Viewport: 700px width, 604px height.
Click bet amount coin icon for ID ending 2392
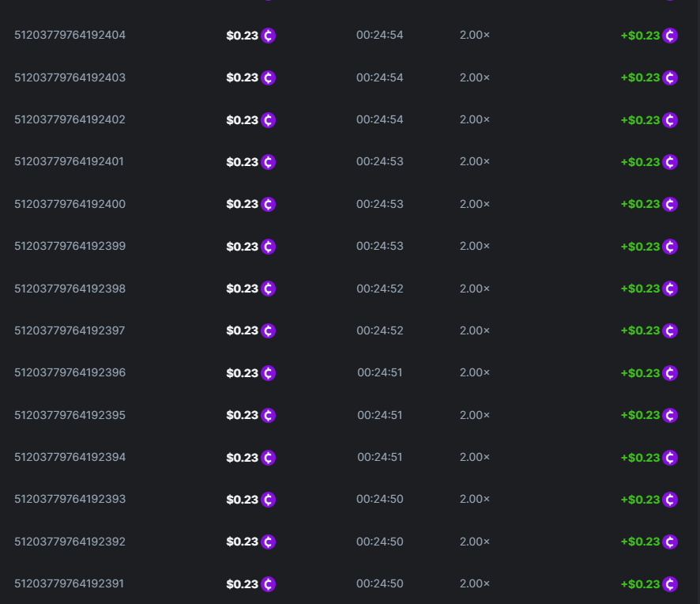click(269, 542)
